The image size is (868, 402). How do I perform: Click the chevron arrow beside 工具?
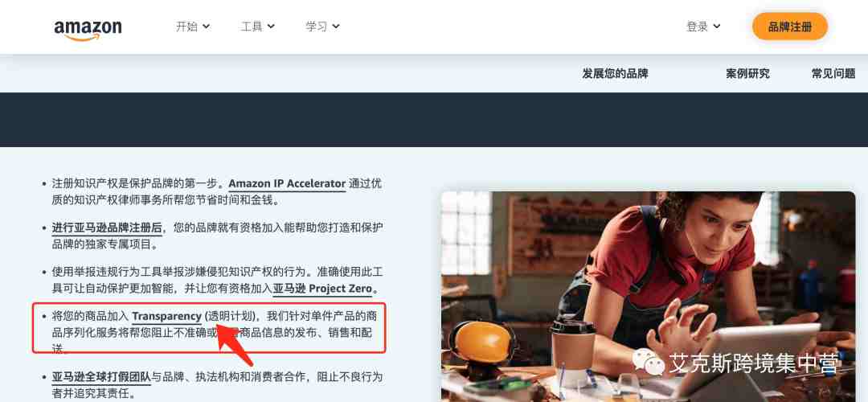tap(271, 27)
